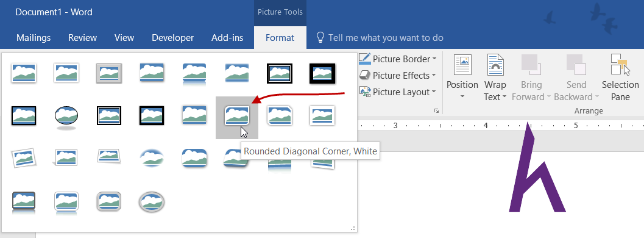Click highlighted Rounded Diagonal Corner, White style

(237, 118)
